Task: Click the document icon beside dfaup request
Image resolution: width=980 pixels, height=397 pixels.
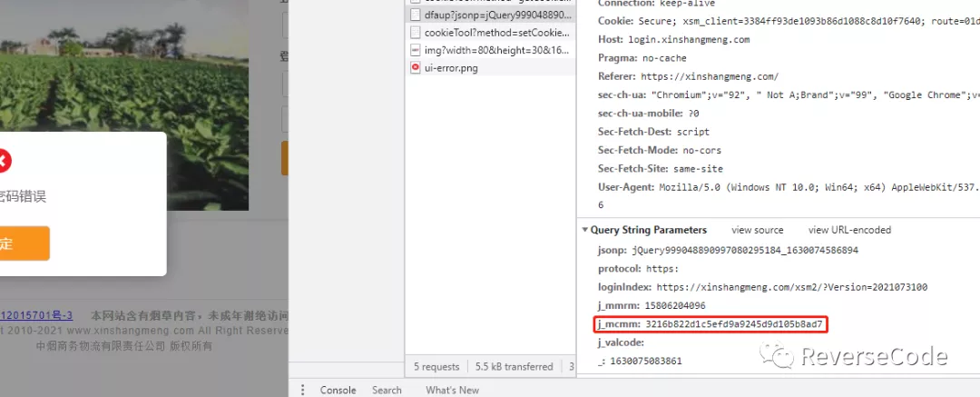Action: [x=416, y=14]
